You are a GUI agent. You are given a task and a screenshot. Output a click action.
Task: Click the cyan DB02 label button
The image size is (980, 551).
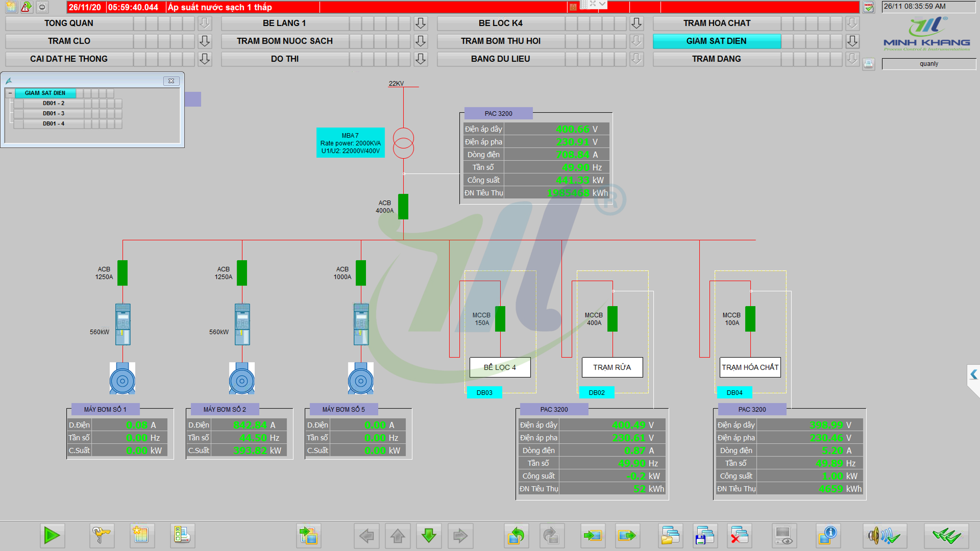click(596, 392)
